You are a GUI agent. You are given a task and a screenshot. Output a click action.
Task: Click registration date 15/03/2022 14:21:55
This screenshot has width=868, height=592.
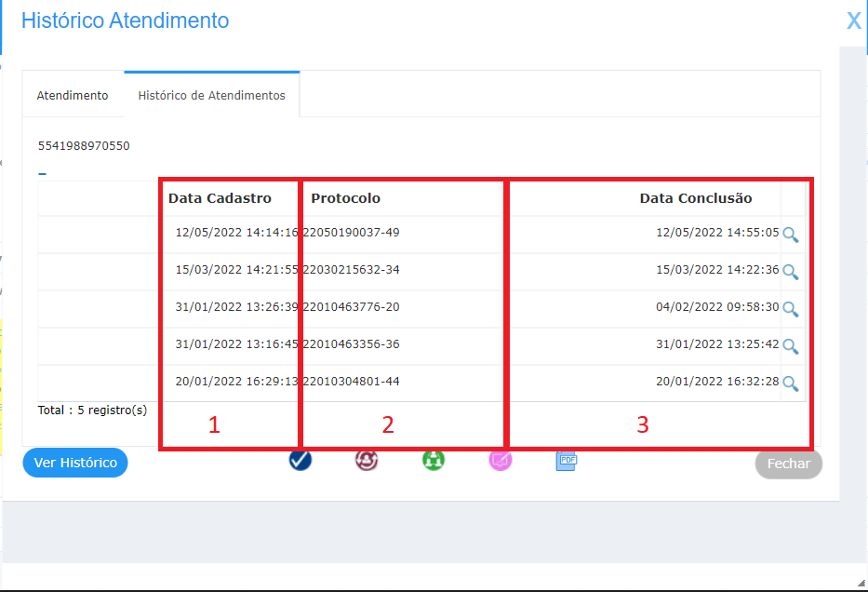pyautogui.click(x=236, y=270)
